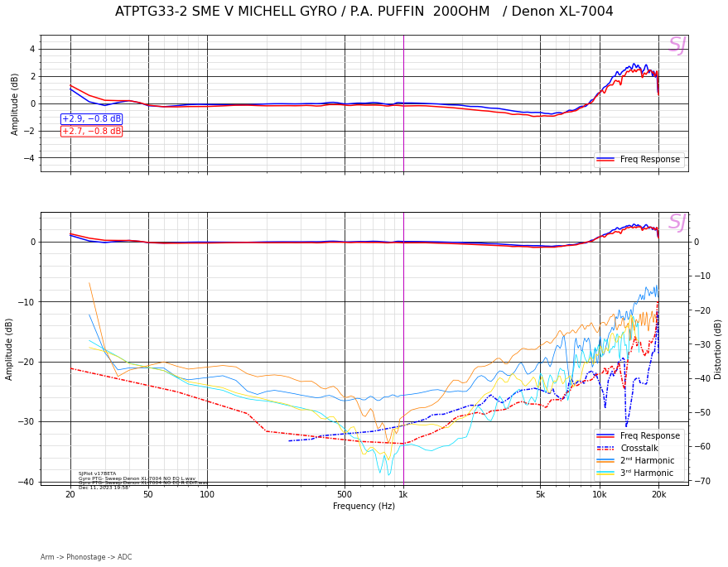Viewport: 728px width, 567px height.
Task: Click the '−70' distortion axis tick
Action: click(701, 481)
